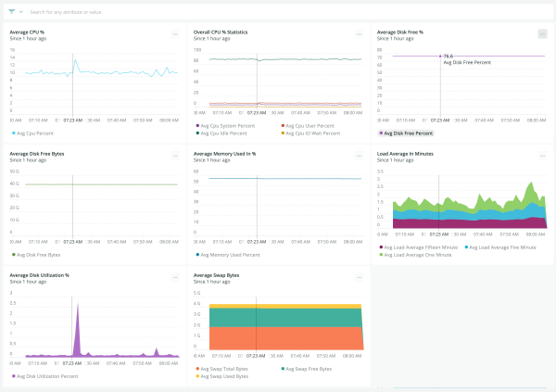Open Average Disk Utilization % ellipsis menu

[174, 277]
